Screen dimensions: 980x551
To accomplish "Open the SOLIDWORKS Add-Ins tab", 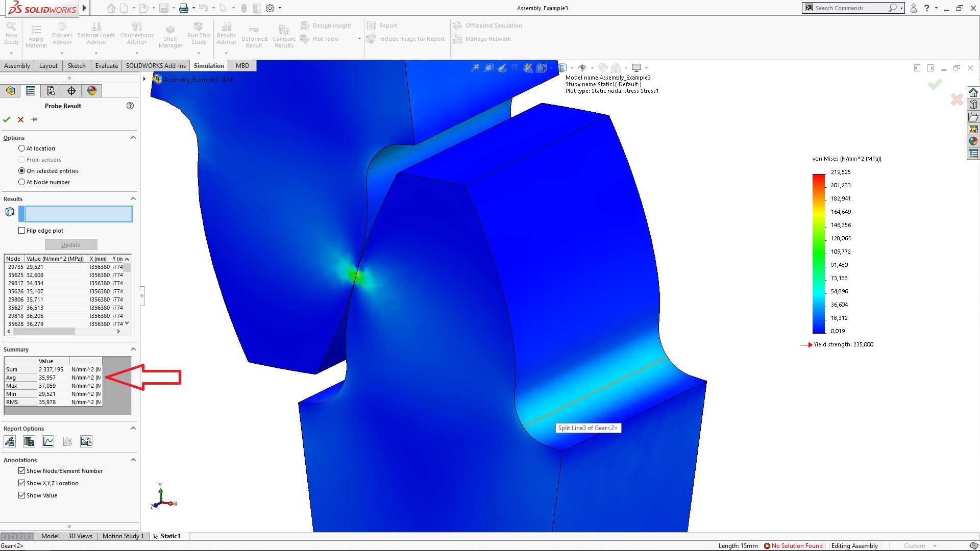I will [156, 66].
